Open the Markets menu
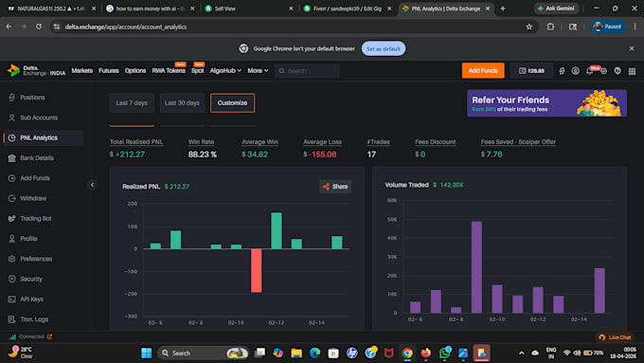Screen dimensions: 644x363 82,71
